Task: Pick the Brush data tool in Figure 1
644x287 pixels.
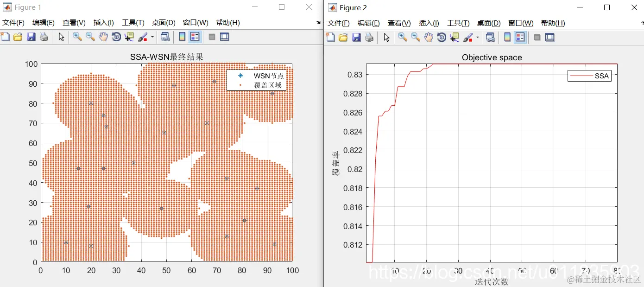Action: (x=143, y=37)
